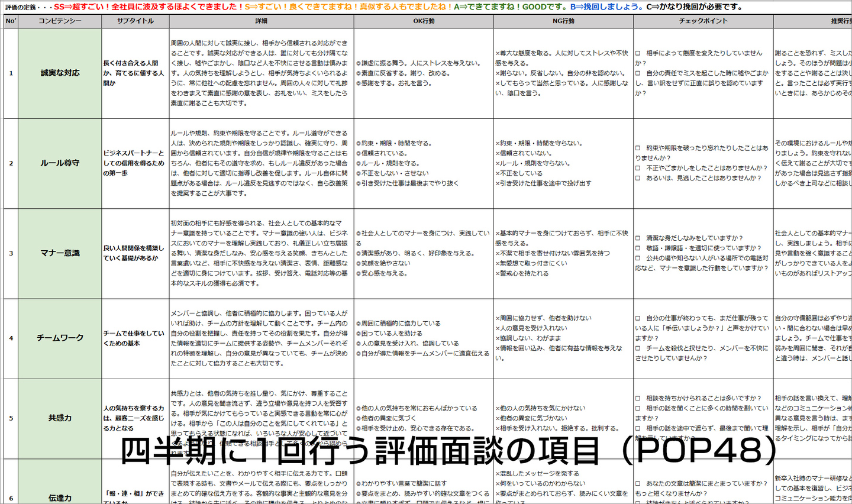Image resolution: width=852 pixels, height=504 pixels.
Task: Select the subtitle cell チームで仕事をしていくための基本
Action: (x=134, y=338)
